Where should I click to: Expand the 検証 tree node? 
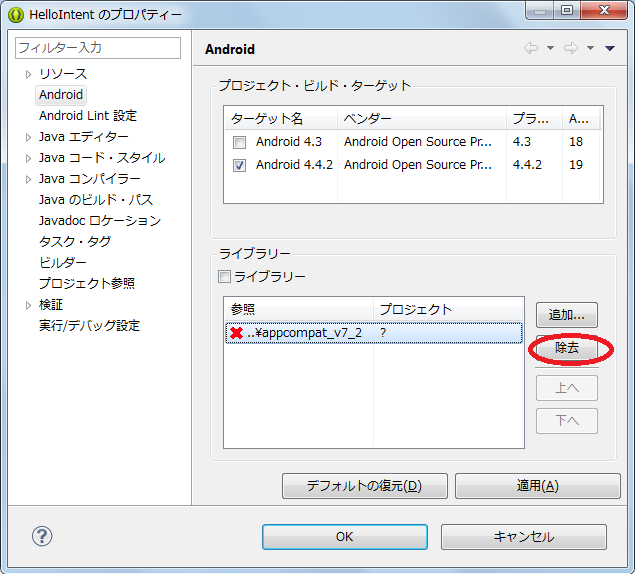28,305
